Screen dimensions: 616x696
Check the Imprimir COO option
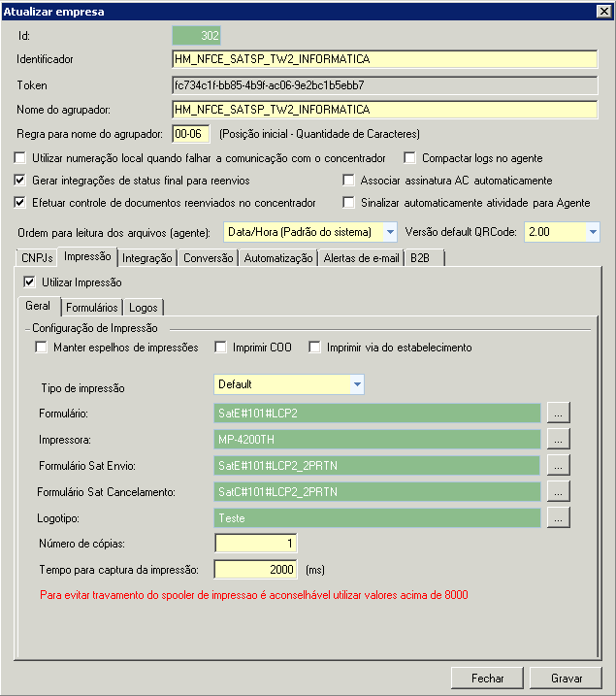point(221,348)
